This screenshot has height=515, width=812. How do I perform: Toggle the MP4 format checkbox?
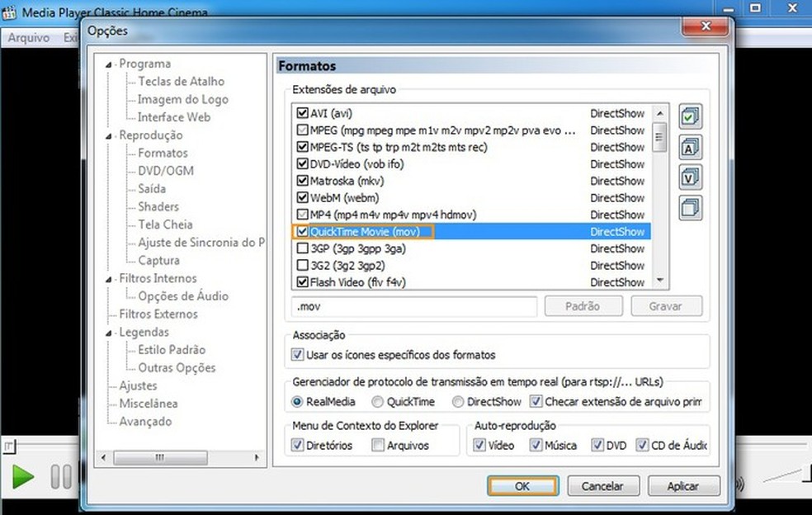click(x=302, y=215)
